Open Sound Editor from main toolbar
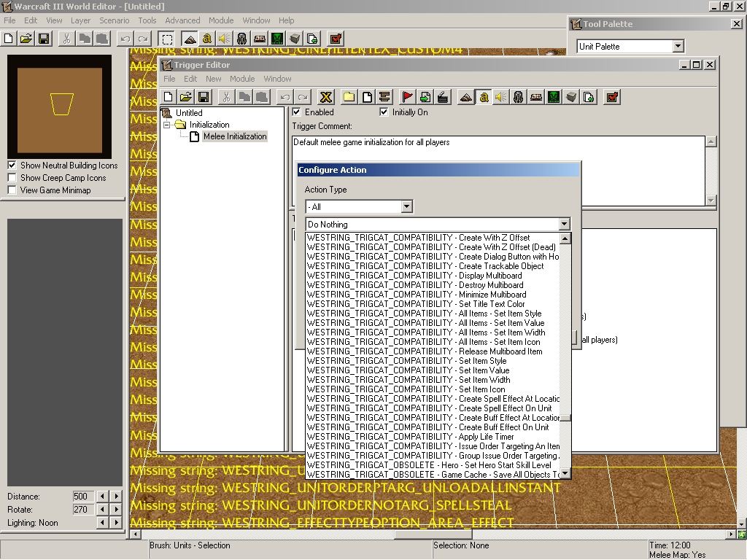This screenshot has height=560, width=747. coord(225,39)
